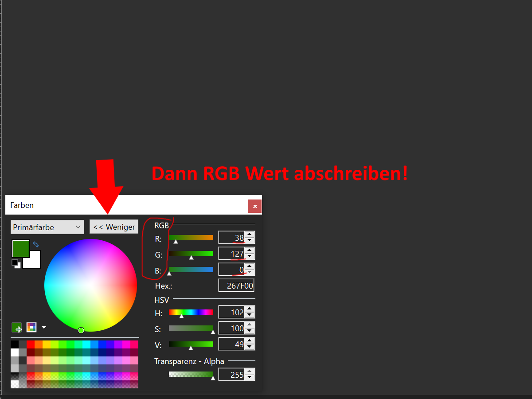Click the swap primary and secondary colors icon
532x399 pixels.
[36, 244]
